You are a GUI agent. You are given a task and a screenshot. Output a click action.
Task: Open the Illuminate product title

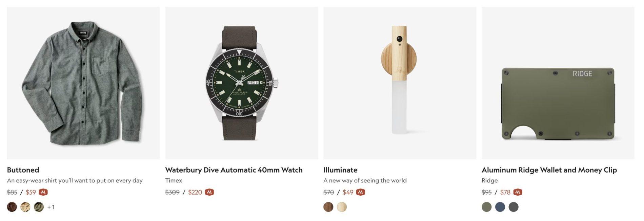340,170
